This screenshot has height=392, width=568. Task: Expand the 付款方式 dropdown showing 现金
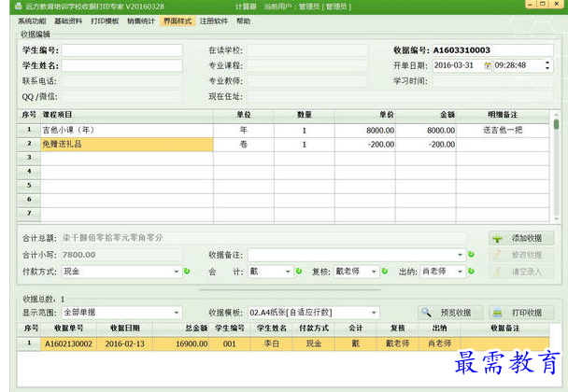click(x=176, y=272)
